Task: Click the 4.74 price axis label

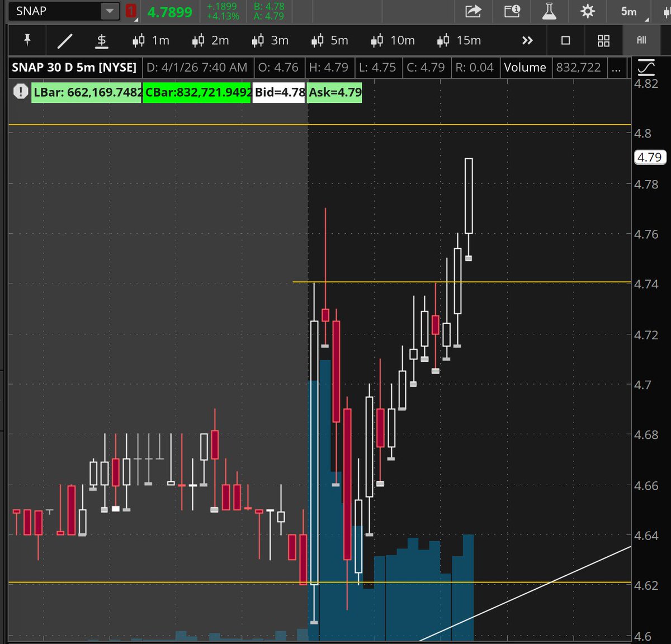Action: pos(646,285)
